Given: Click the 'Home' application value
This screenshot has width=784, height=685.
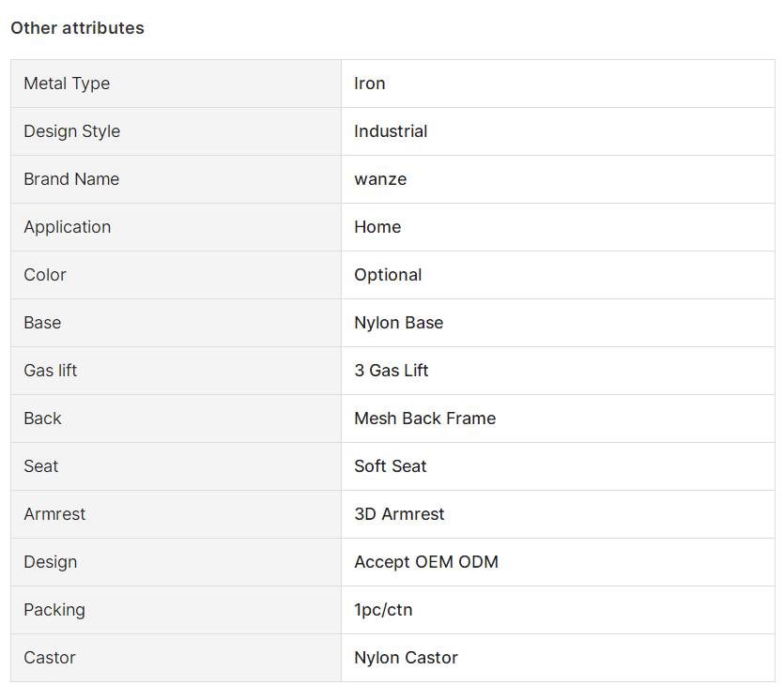Looking at the screenshot, I should [x=377, y=227].
